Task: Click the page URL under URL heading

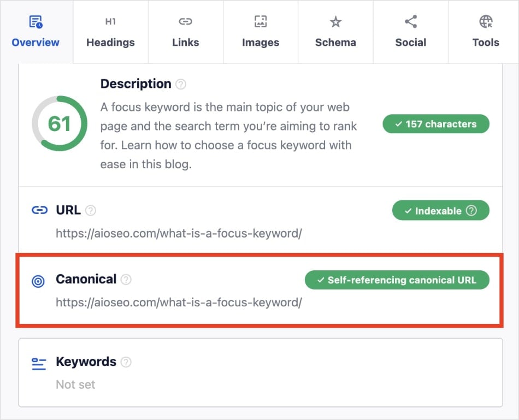Action: (x=179, y=234)
